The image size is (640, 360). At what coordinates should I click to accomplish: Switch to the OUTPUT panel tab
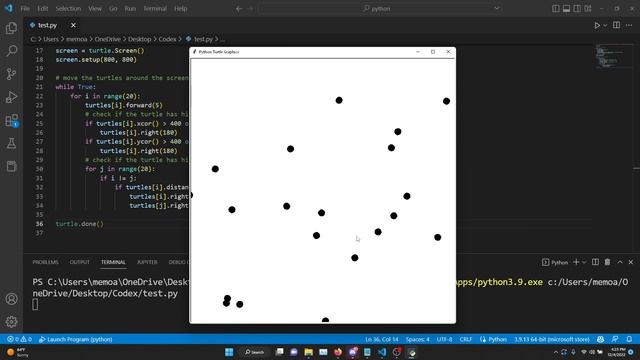point(80,262)
